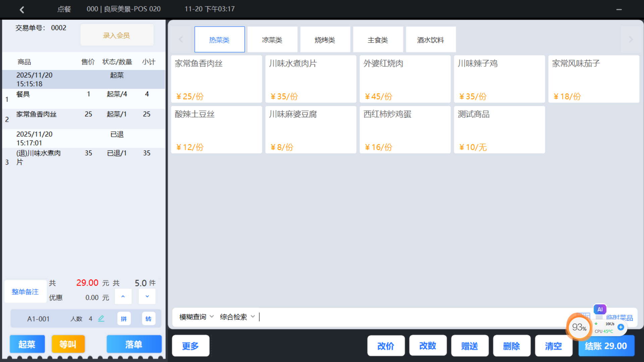Expand the 综合检索 dropdown

pos(237,317)
